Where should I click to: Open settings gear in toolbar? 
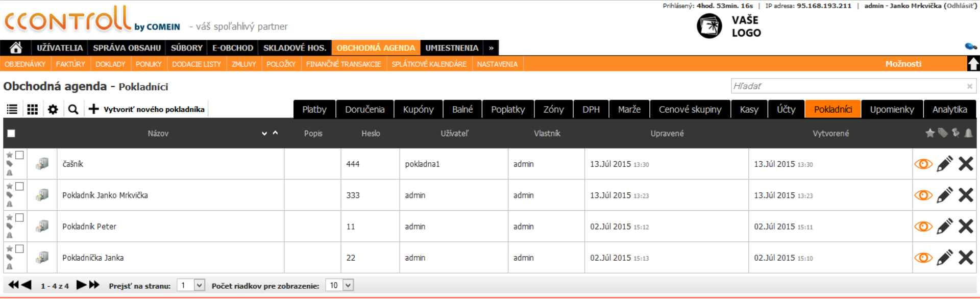(x=53, y=109)
